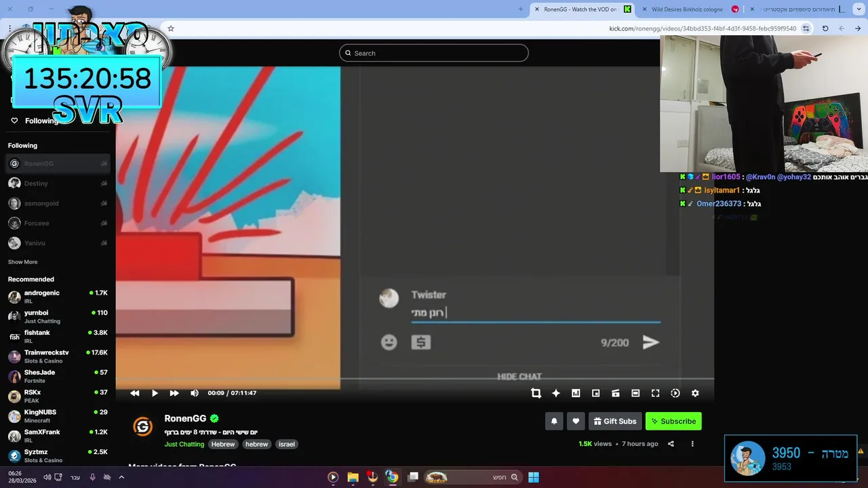Viewport: 868px width, 488px height.
Task: Open Chrome from the taskbar
Action: click(x=392, y=477)
